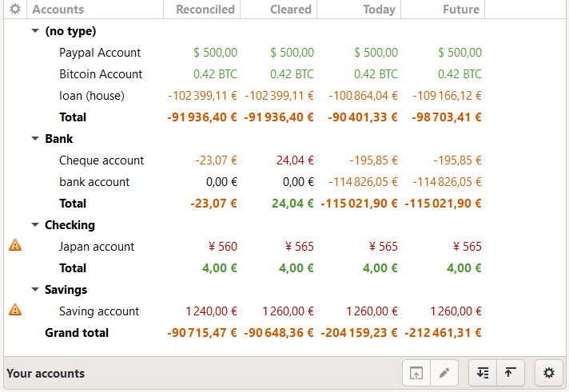Collapse the Savings account group

point(35,289)
